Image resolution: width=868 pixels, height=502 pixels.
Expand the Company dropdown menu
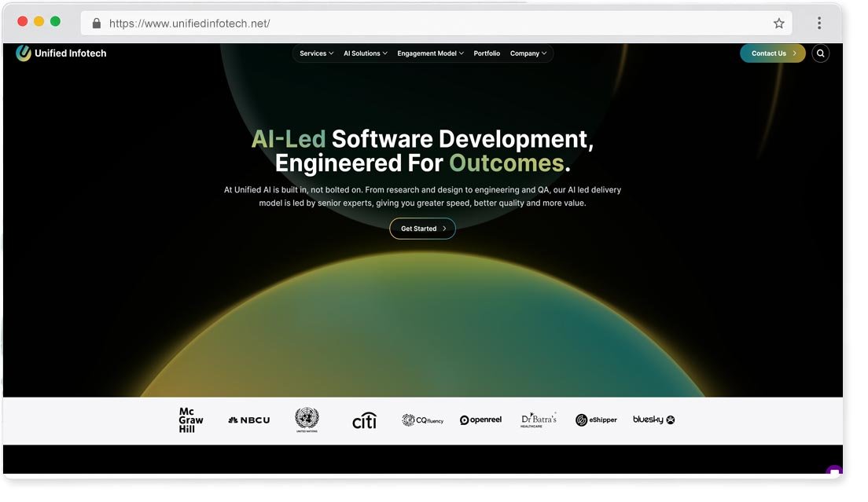point(528,53)
